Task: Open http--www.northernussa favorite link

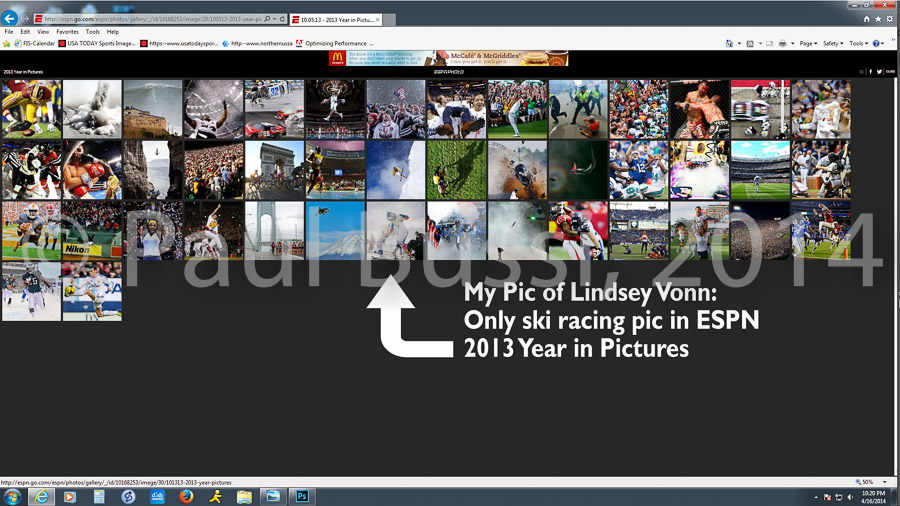Action: click(x=257, y=43)
